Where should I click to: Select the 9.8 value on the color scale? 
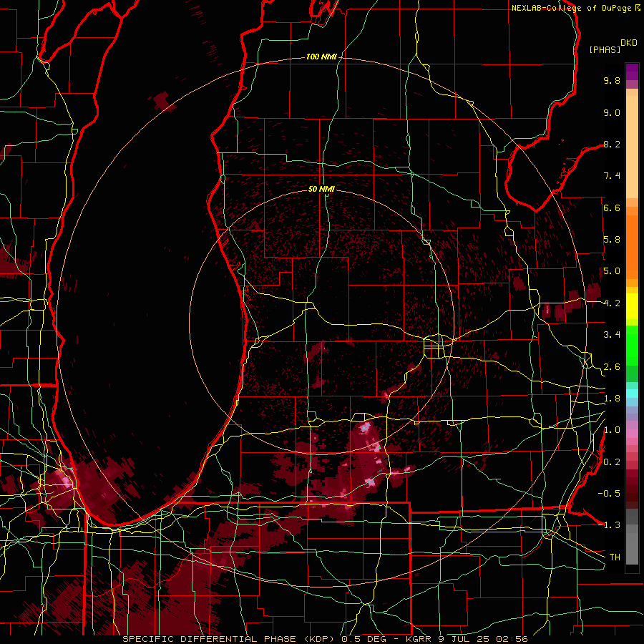click(612, 81)
